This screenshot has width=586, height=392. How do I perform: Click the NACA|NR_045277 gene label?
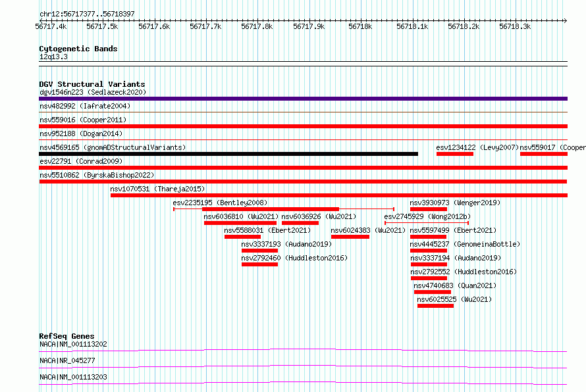67,360
